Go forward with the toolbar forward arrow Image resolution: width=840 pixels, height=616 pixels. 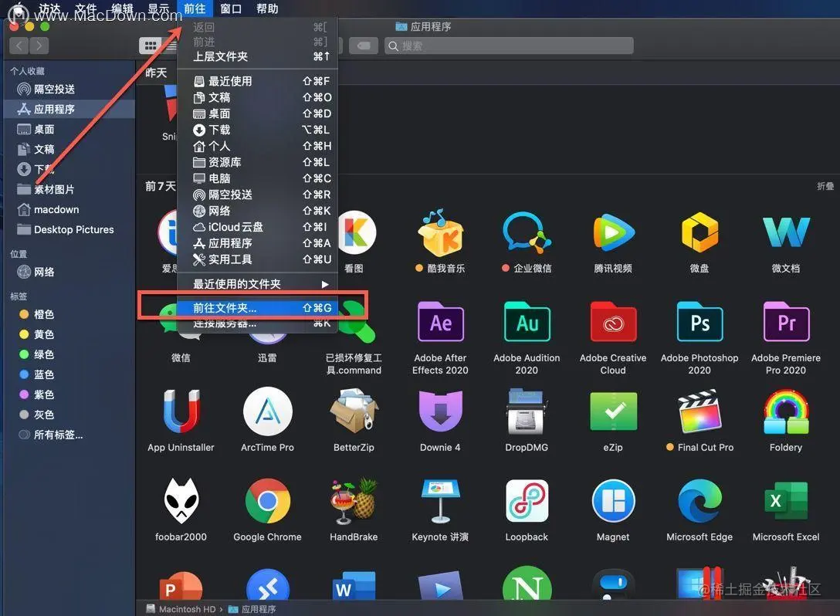point(39,46)
